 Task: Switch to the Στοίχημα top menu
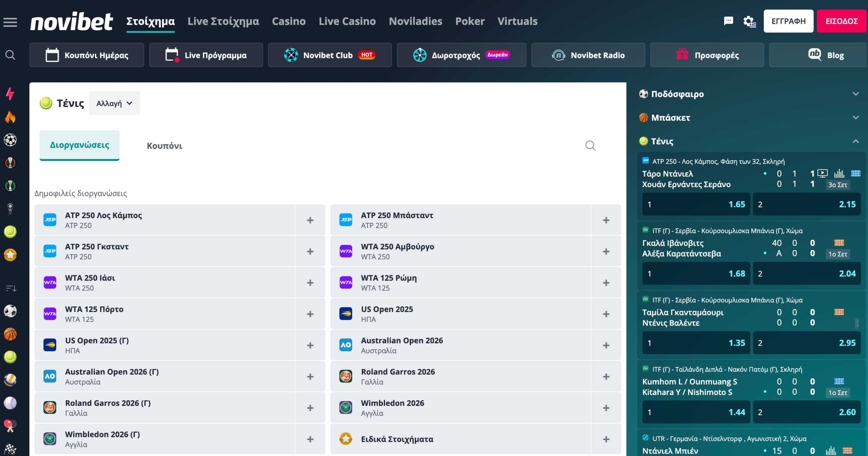151,21
